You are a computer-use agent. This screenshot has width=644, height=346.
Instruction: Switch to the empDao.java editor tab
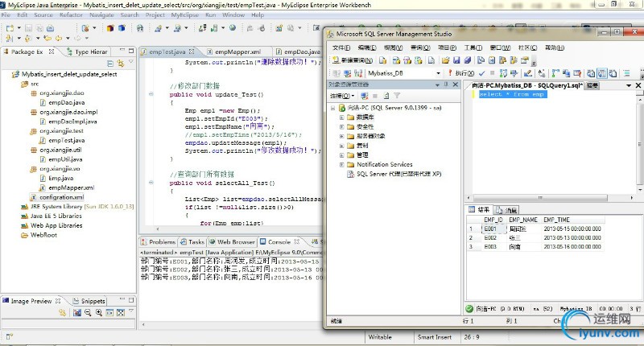tap(299, 51)
